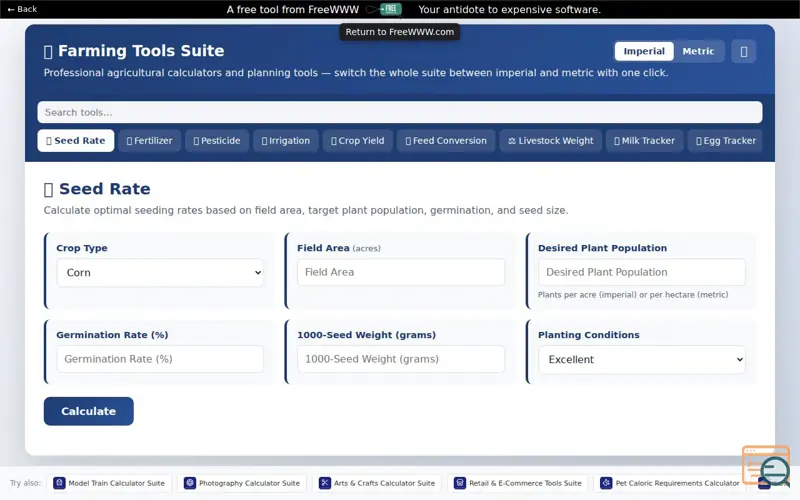Open the Crop Yield tab

357,141
